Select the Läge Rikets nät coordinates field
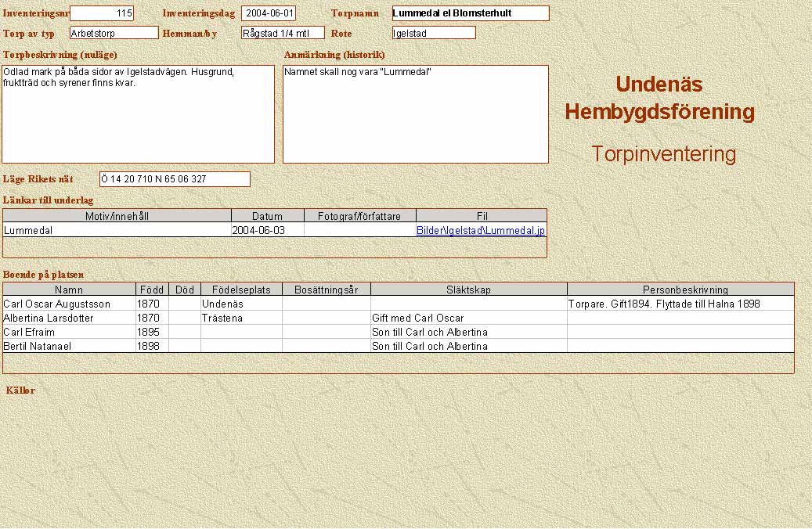Screen dimensions: 812x529 pyautogui.click(x=174, y=179)
